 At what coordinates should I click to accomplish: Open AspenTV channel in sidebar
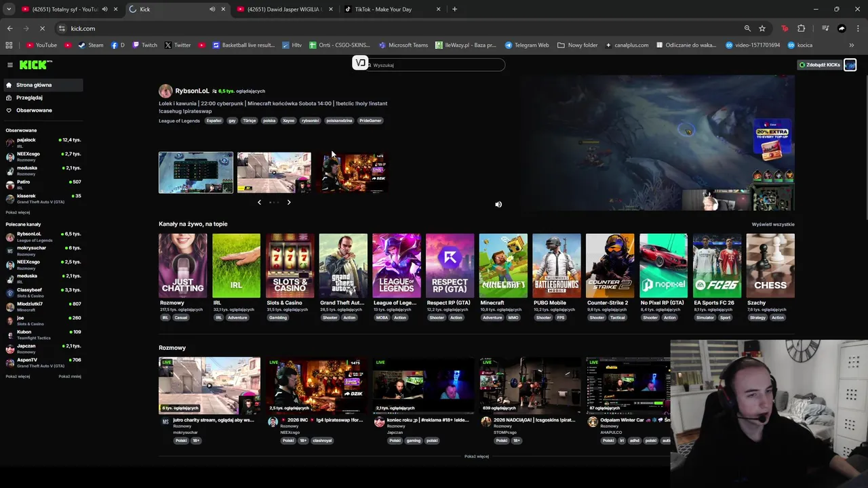tap(43, 363)
